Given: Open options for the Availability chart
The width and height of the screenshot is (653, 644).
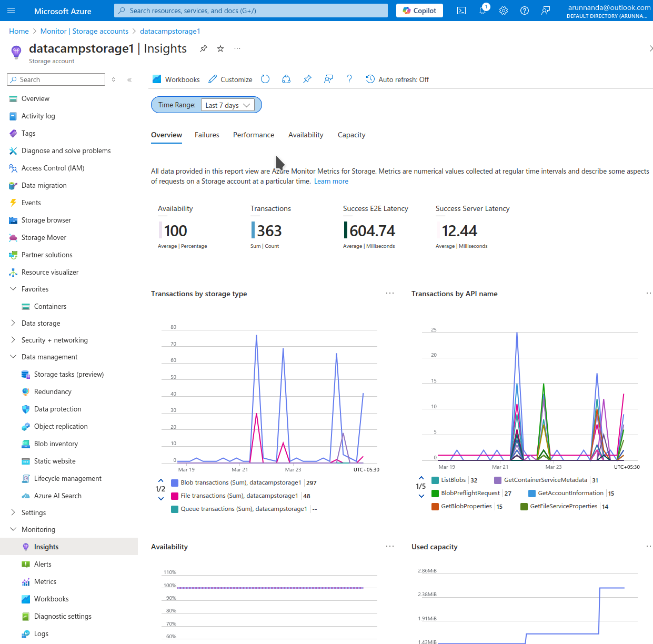Looking at the screenshot, I should pyautogui.click(x=390, y=546).
